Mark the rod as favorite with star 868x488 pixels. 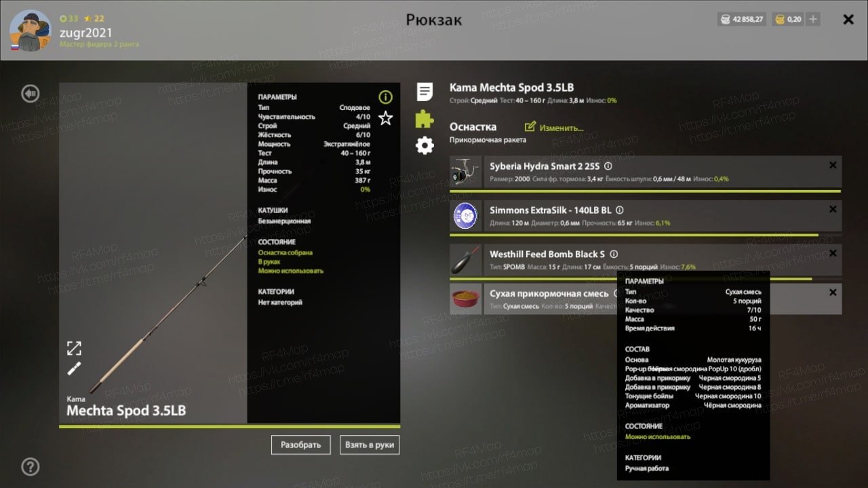pyautogui.click(x=385, y=119)
